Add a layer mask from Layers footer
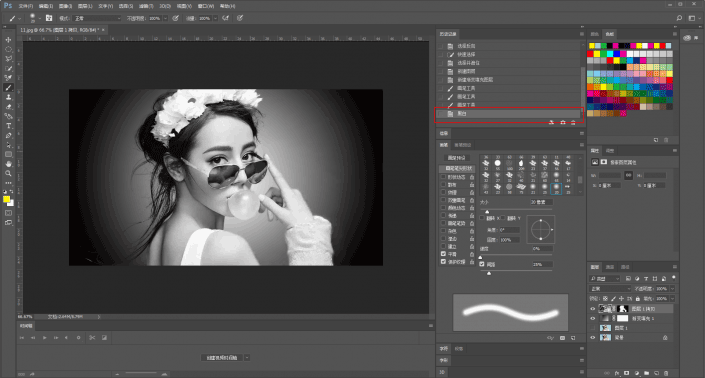This screenshot has height=378, width=705. [x=627, y=373]
